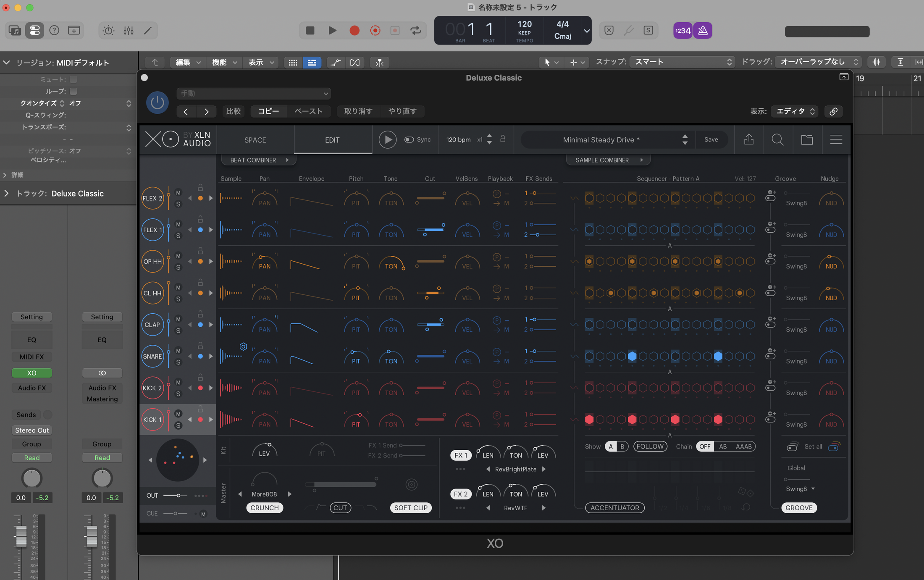Toggle the metronome click button
924x580 pixels.
703,30
